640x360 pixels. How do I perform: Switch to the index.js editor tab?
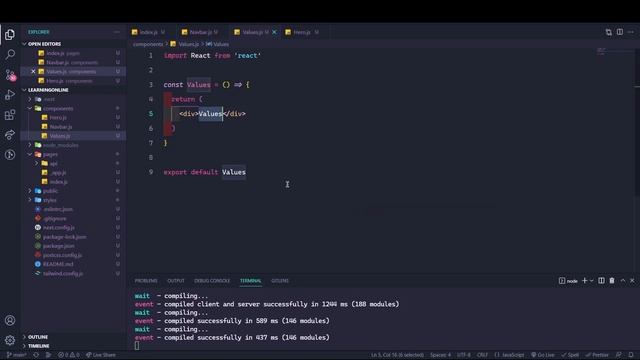(149, 32)
